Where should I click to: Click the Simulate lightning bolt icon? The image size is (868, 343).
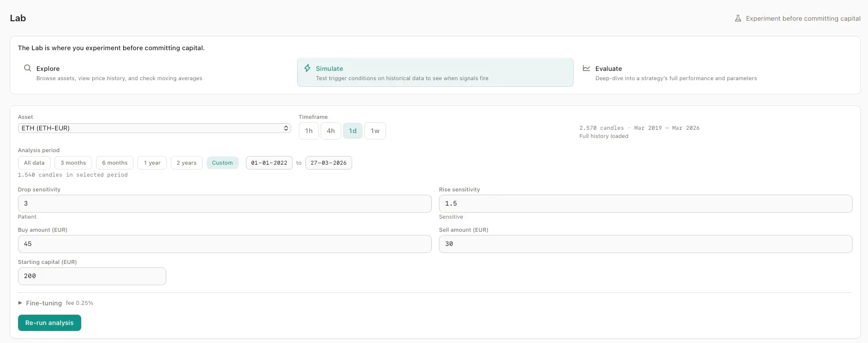point(308,68)
